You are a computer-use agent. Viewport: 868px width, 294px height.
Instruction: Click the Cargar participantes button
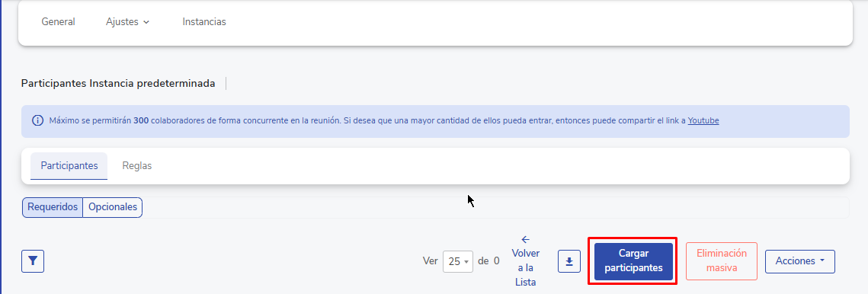[x=633, y=260]
